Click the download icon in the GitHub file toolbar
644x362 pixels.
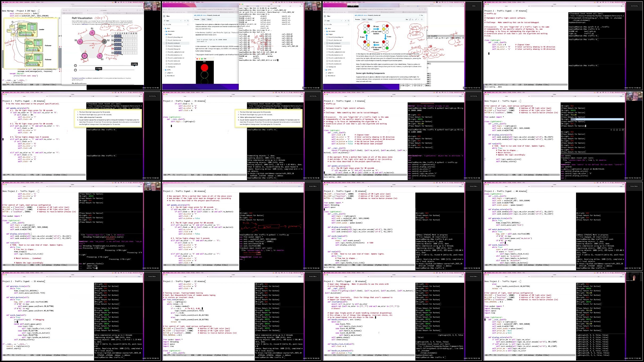point(413,19)
